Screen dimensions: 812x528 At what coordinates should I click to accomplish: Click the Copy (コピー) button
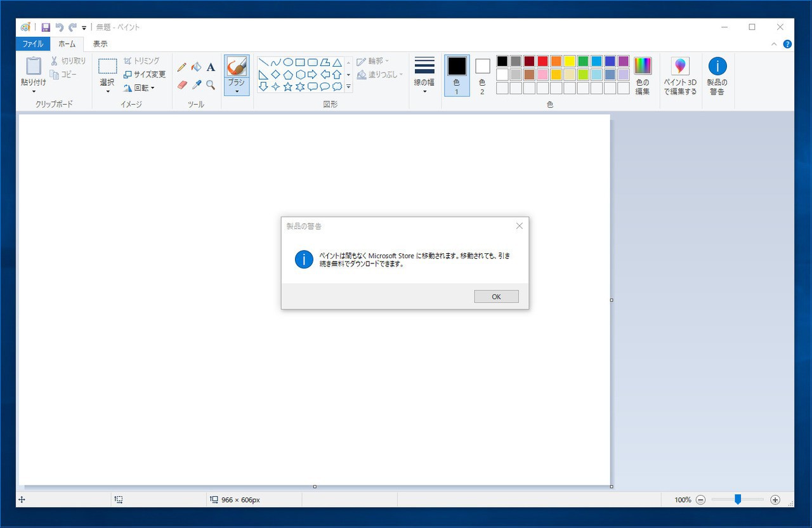63,74
